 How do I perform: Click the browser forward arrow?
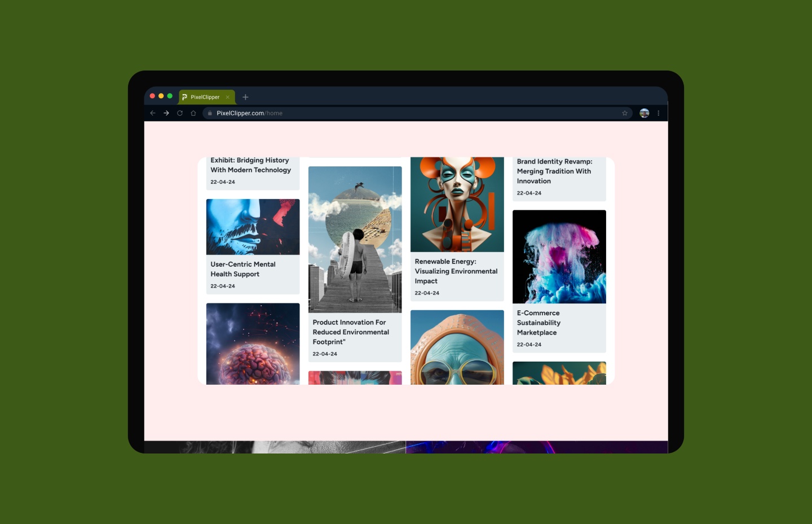point(166,113)
